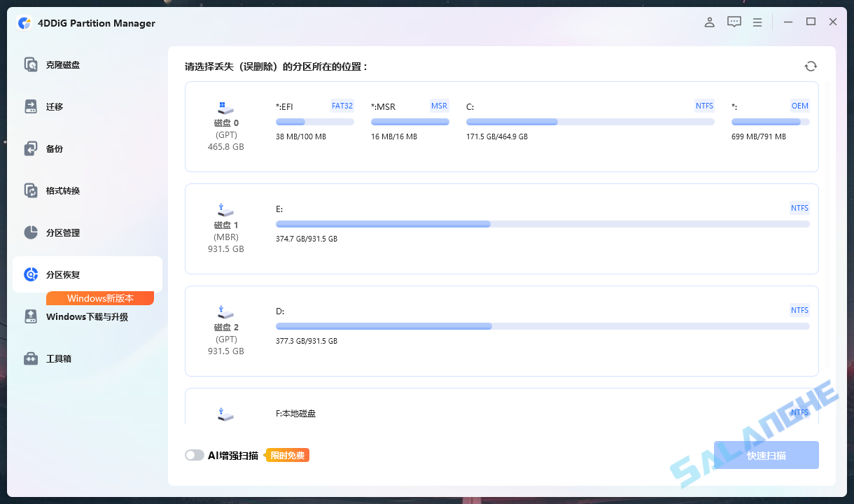Image resolution: width=854 pixels, height=504 pixels.
Task: Click the feedback chat bubble icon
Action: 734,22
